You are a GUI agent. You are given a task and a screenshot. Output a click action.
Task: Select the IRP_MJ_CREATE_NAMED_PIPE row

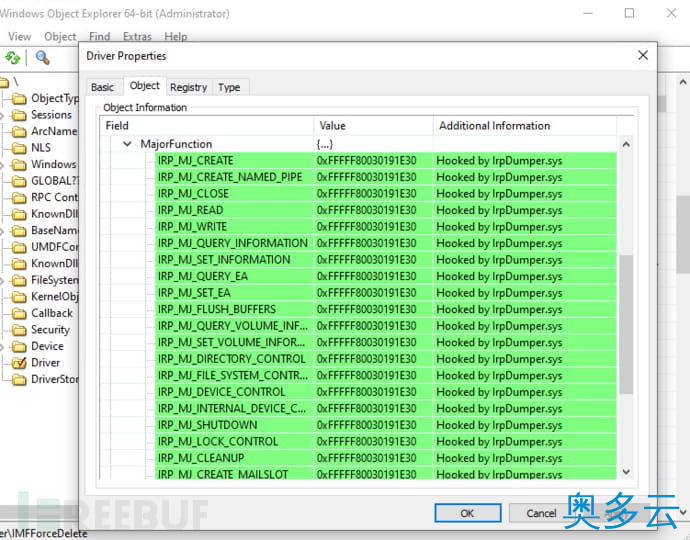[x=385, y=177]
